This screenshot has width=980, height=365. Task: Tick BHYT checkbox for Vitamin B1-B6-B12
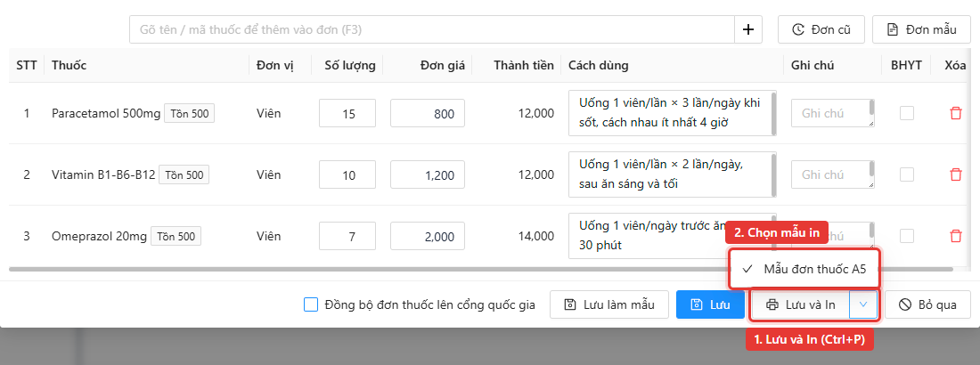pos(906,174)
